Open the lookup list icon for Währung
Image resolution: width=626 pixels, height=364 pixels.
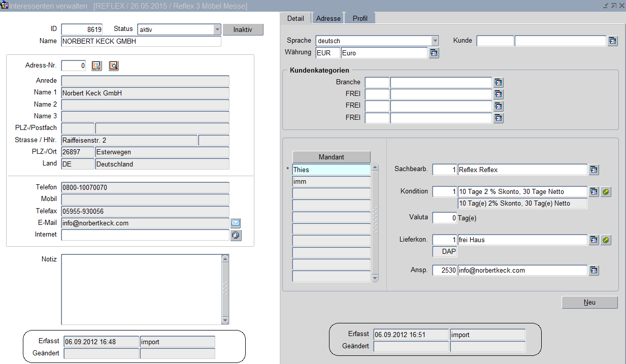434,53
